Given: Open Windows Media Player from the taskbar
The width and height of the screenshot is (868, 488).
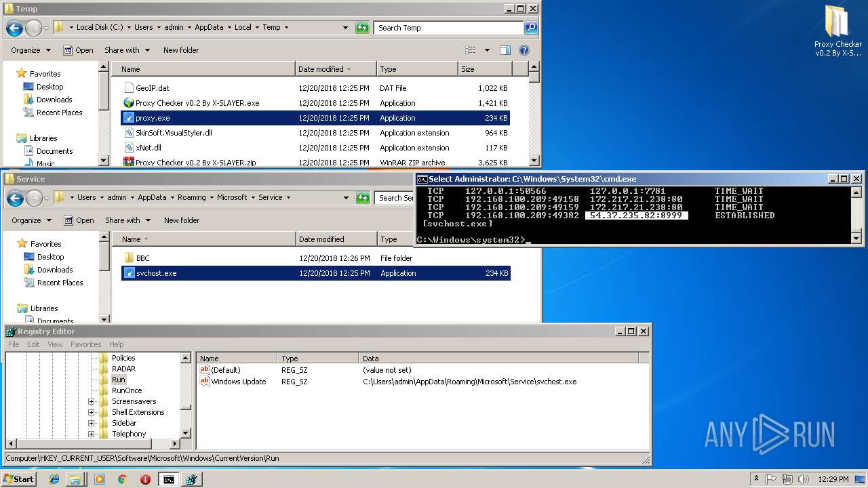Looking at the screenshot, I should 100,479.
